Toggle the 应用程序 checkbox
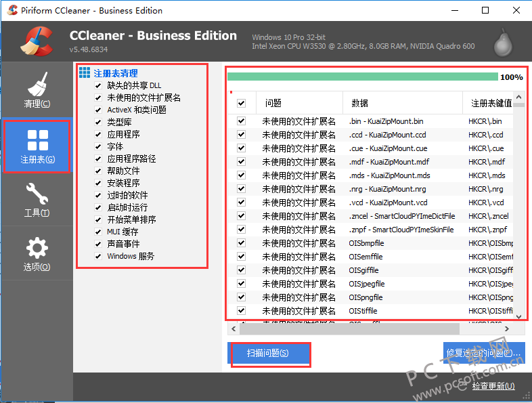 tap(98, 135)
